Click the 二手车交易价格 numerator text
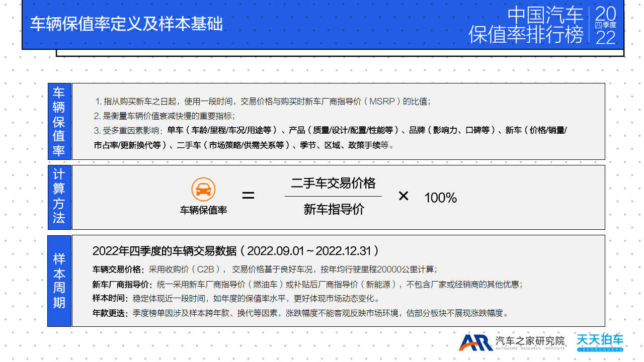 pyautogui.click(x=333, y=183)
